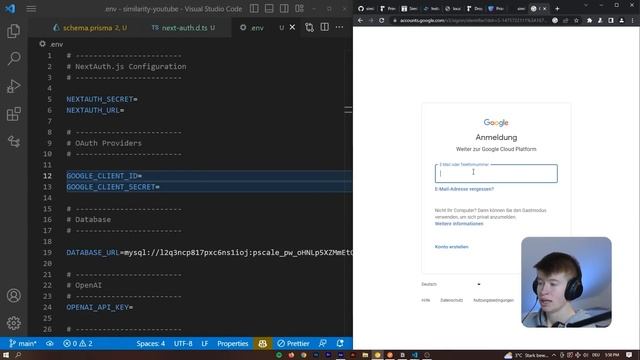Place the cursor on the NEXTAUTH_SECRET= line
640x360 pixels.
point(102,99)
